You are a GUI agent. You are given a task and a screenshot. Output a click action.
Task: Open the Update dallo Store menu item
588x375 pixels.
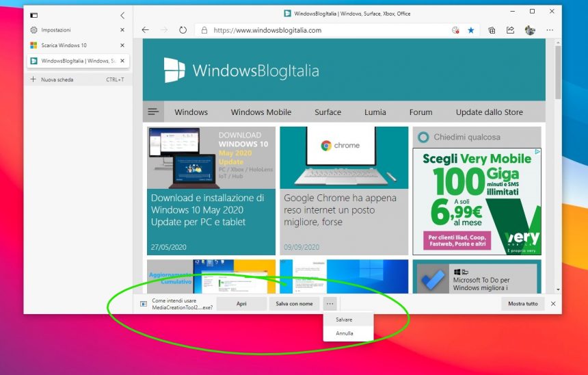click(x=490, y=112)
